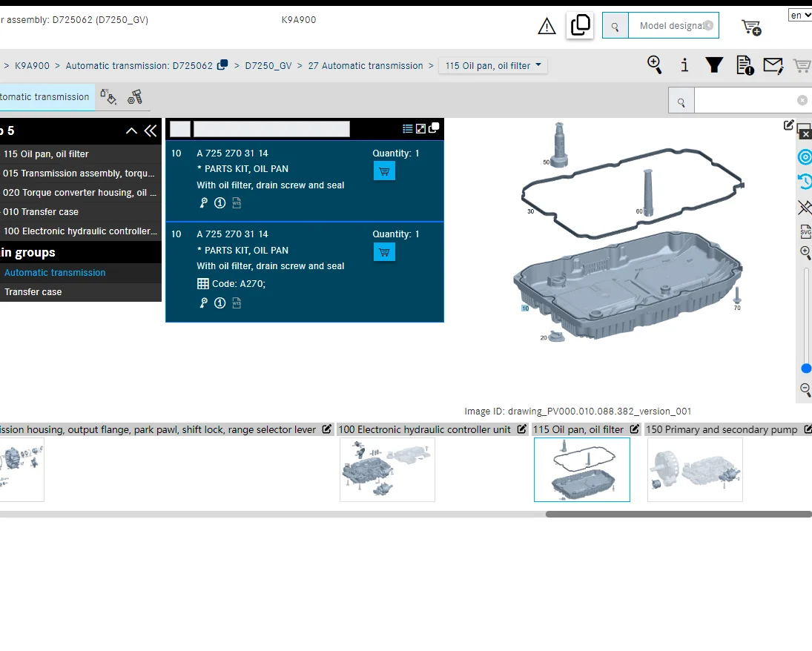Open WIS document icon on first parts kit

coord(237,202)
